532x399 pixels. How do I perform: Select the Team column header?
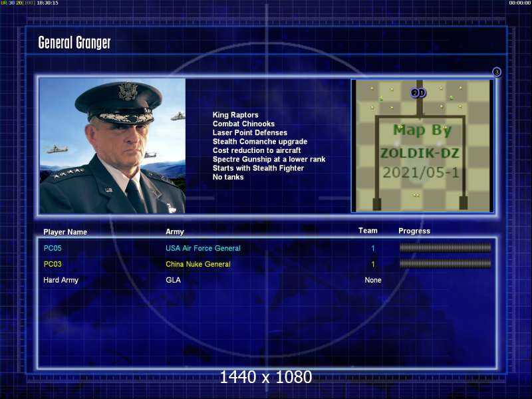point(368,231)
